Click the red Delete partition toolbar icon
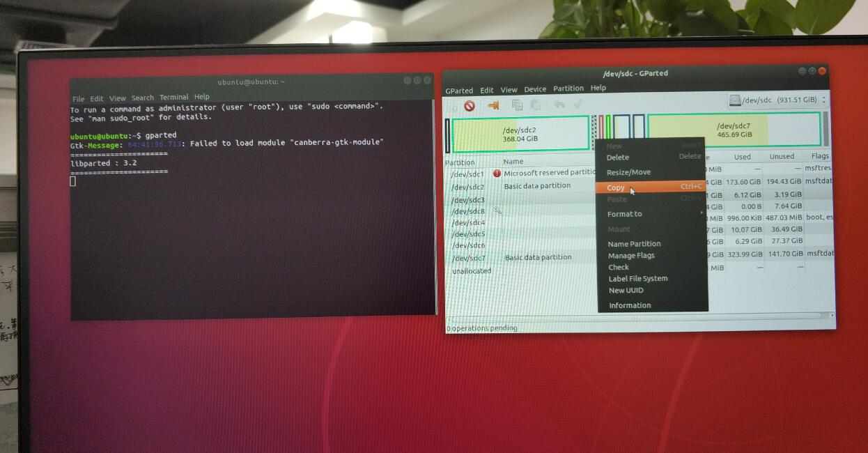The image size is (868, 453). 470,106
